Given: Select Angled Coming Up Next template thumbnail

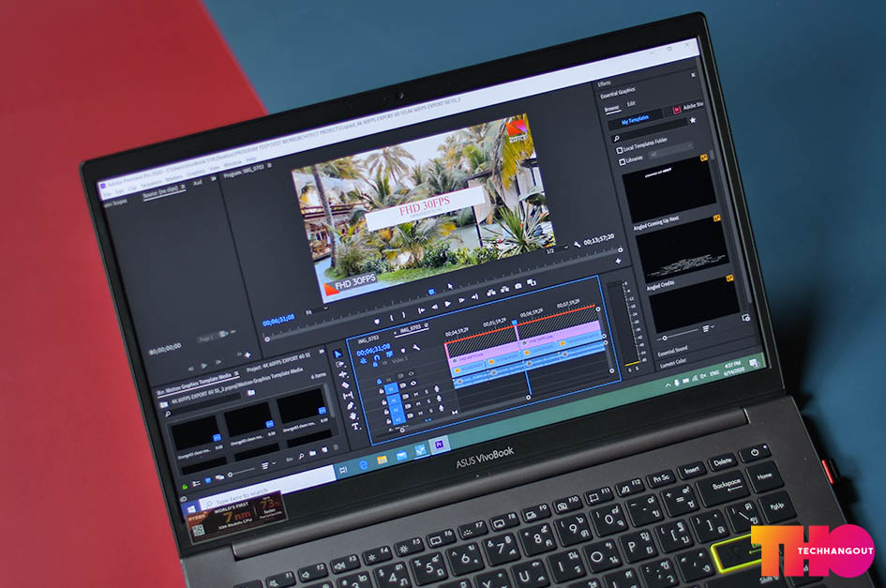Looking at the screenshot, I should (x=668, y=188).
